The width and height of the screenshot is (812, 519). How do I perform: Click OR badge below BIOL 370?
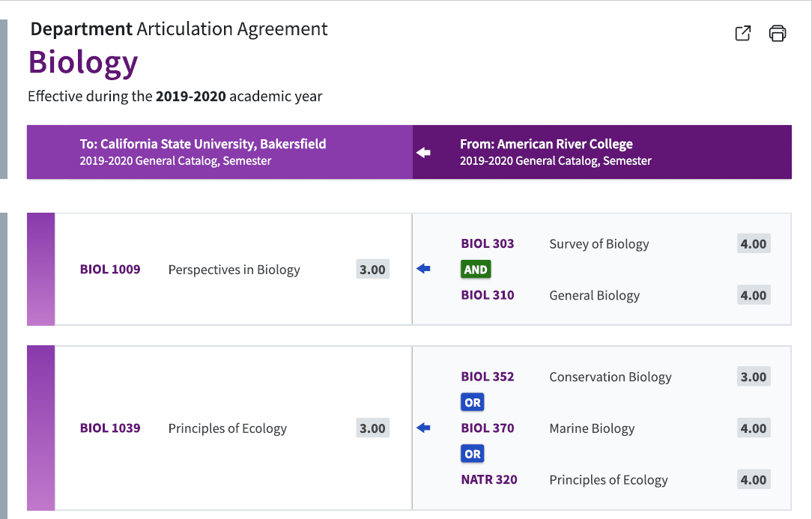coord(472,454)
